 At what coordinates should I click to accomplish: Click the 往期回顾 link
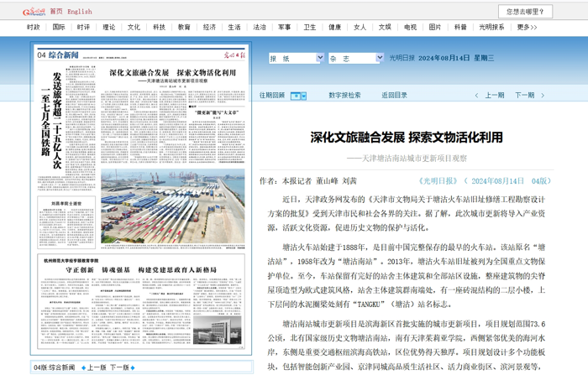272,96
